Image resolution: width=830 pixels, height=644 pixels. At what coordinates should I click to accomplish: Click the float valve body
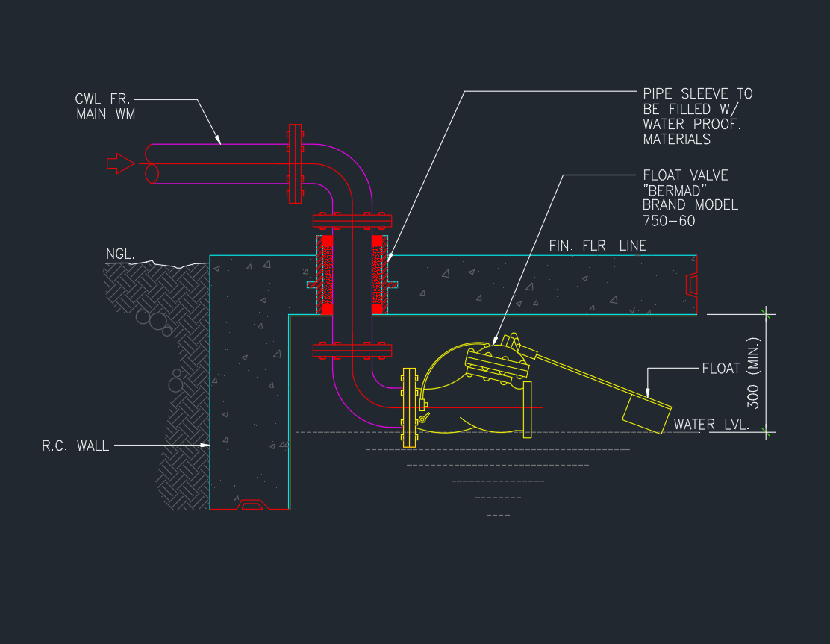click(497, 365)
